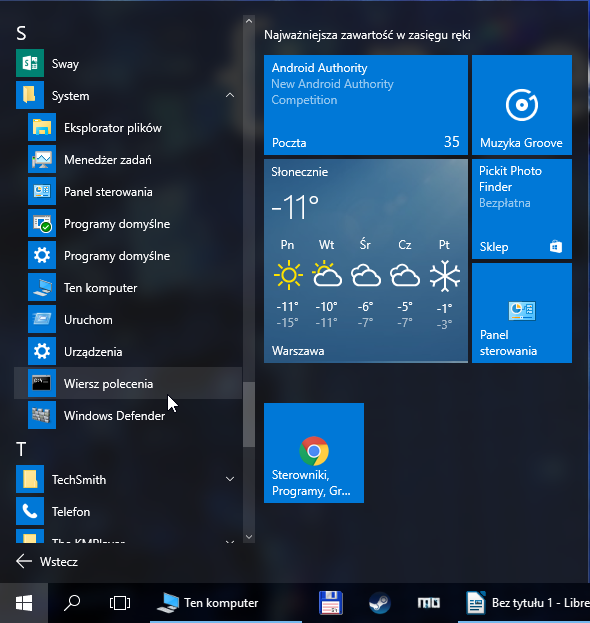The image size is (590, 623).
Task: Switch to Ten komputer taskbar window
Action: click(x=226, y=603)
